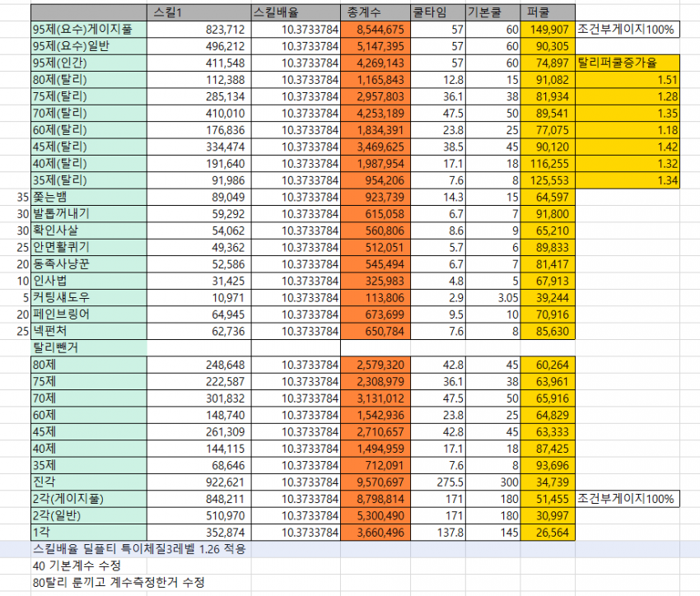Select the 조건부게이지100% note beside 149,907
700x596 pixels.
click(x=628, y=30)
